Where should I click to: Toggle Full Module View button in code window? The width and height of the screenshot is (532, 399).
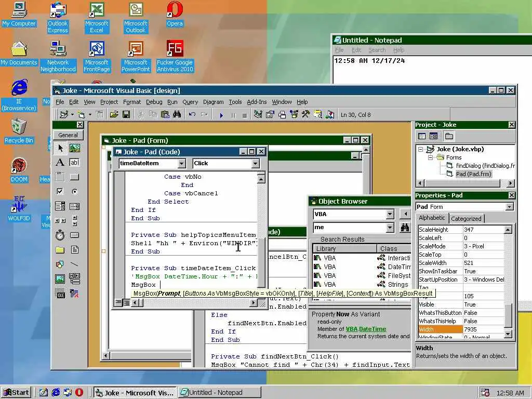126,302
